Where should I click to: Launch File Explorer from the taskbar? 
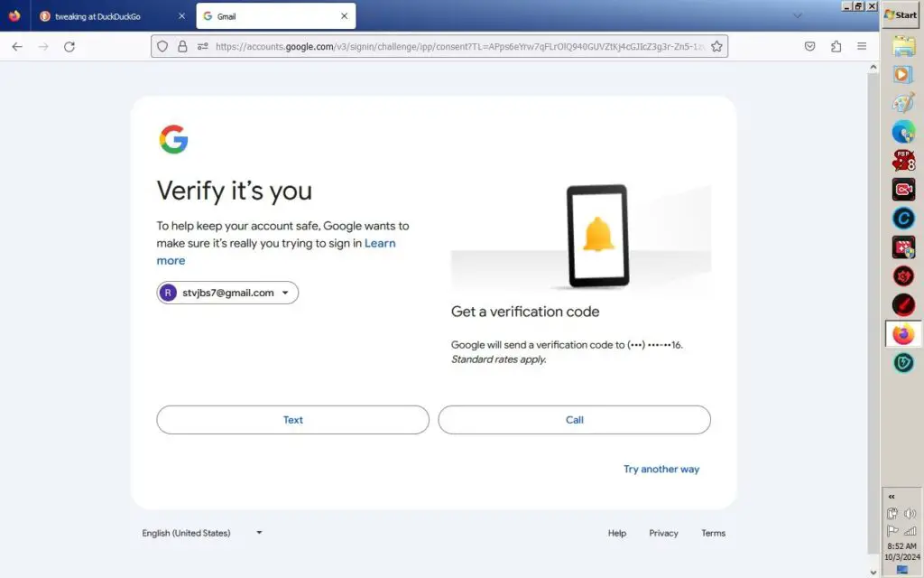[903, 46]
